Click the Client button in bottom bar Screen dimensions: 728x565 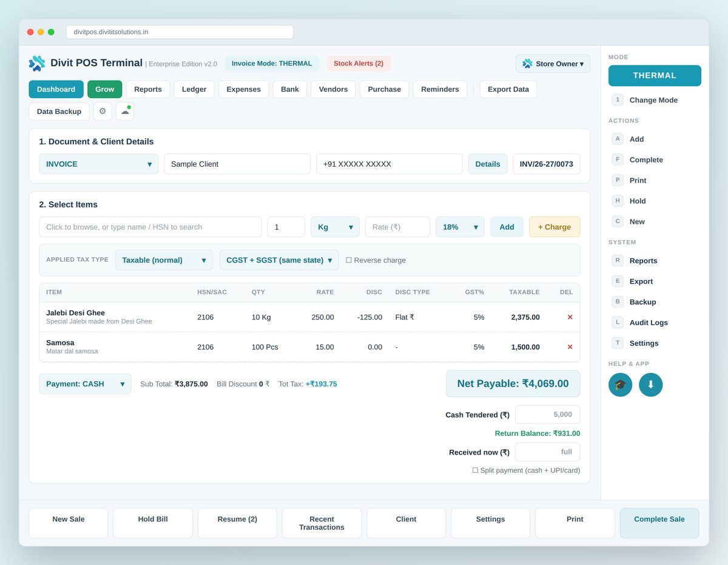tap(406, 523)
